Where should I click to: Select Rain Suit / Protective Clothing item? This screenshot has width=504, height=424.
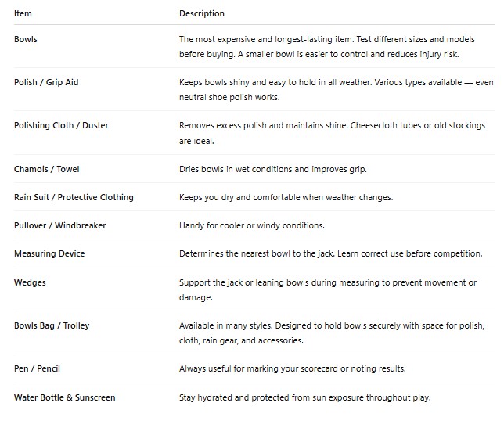click(74, 197)
